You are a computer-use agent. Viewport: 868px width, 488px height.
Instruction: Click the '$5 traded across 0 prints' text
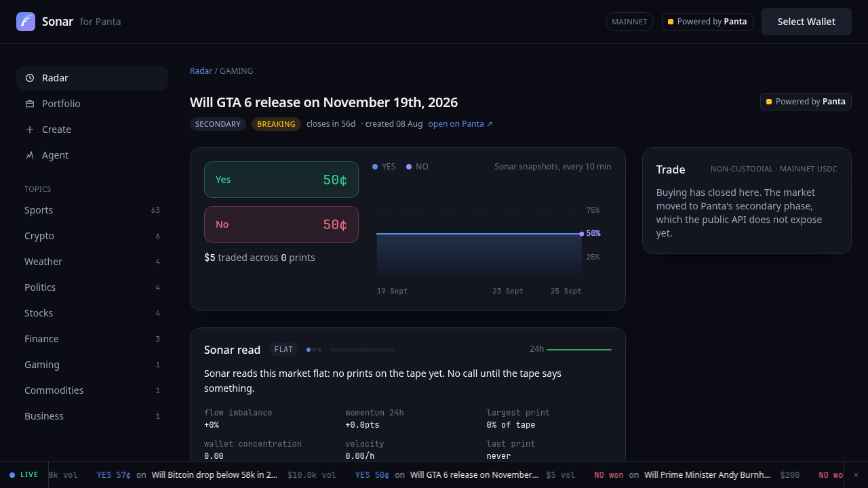click(x=260, y=258)
